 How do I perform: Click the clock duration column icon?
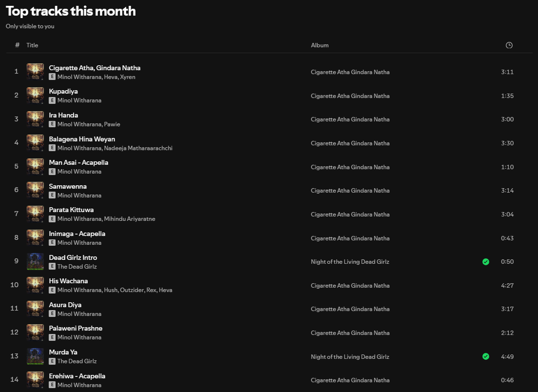(x=509, y=45)
